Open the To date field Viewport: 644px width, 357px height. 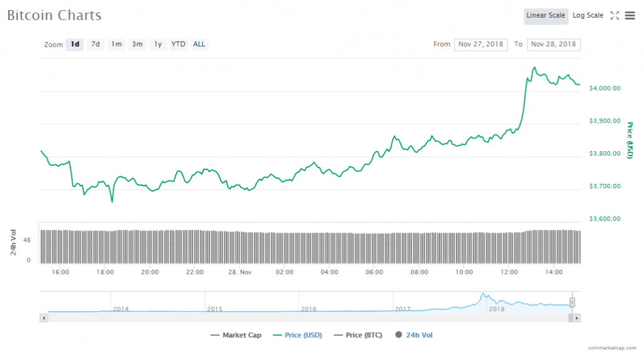(x=553, y=44)
